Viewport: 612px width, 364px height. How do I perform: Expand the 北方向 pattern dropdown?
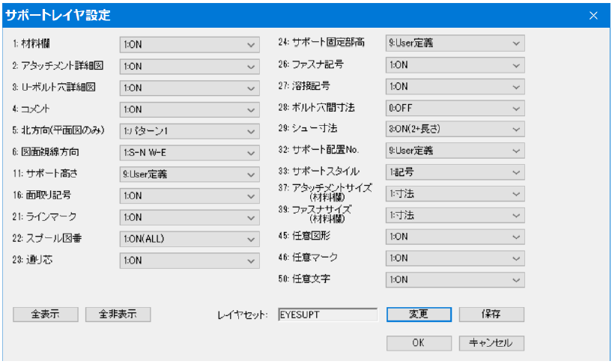pos(190,131)
